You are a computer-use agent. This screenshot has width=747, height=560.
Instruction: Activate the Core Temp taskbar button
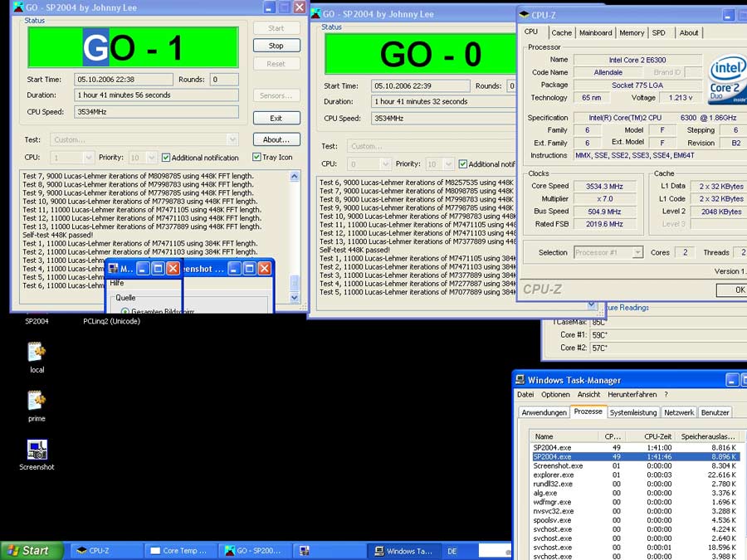(x=180, y=551)
